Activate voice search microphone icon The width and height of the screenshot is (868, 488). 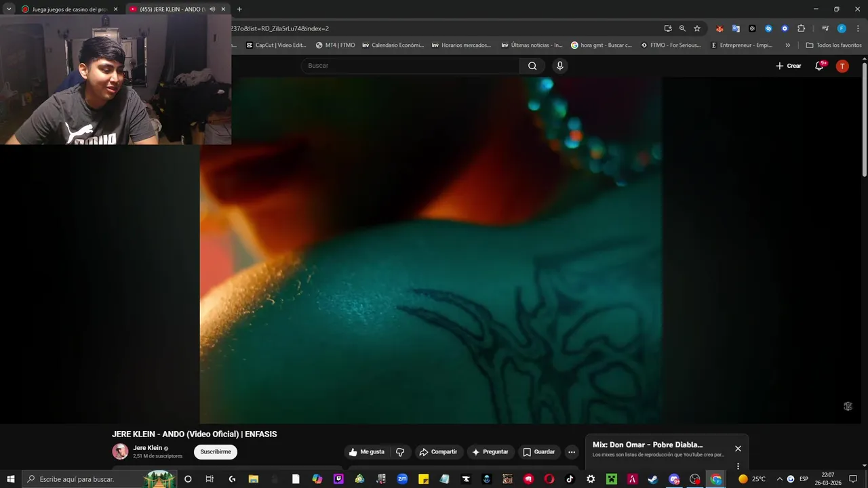coord(559,66)
